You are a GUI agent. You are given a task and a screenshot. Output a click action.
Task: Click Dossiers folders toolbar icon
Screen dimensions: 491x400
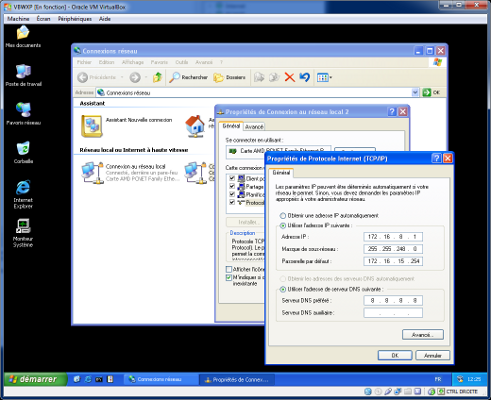pos(230,77)
